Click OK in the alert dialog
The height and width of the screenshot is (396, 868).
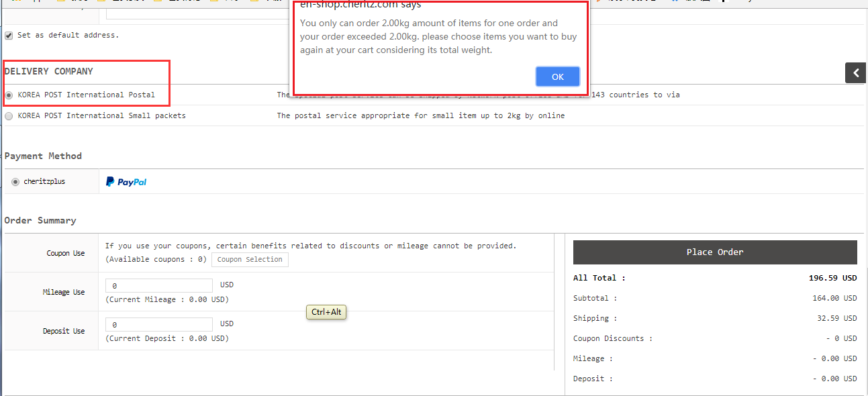pyautogui.click(x=558, y=77)
